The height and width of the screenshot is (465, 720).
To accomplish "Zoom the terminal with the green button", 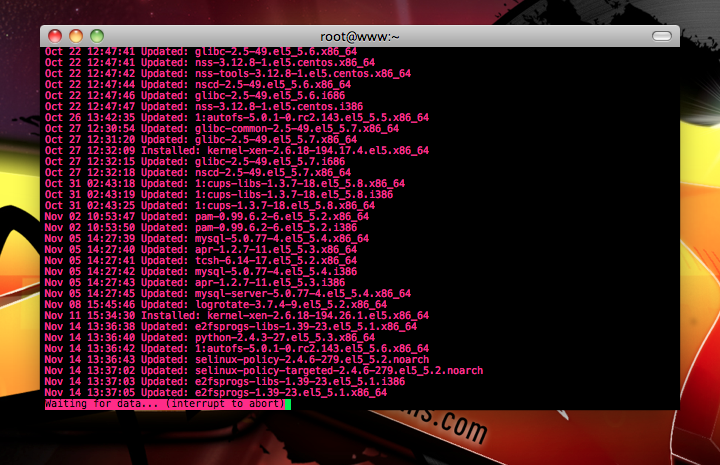I will (x=97, y=36).
